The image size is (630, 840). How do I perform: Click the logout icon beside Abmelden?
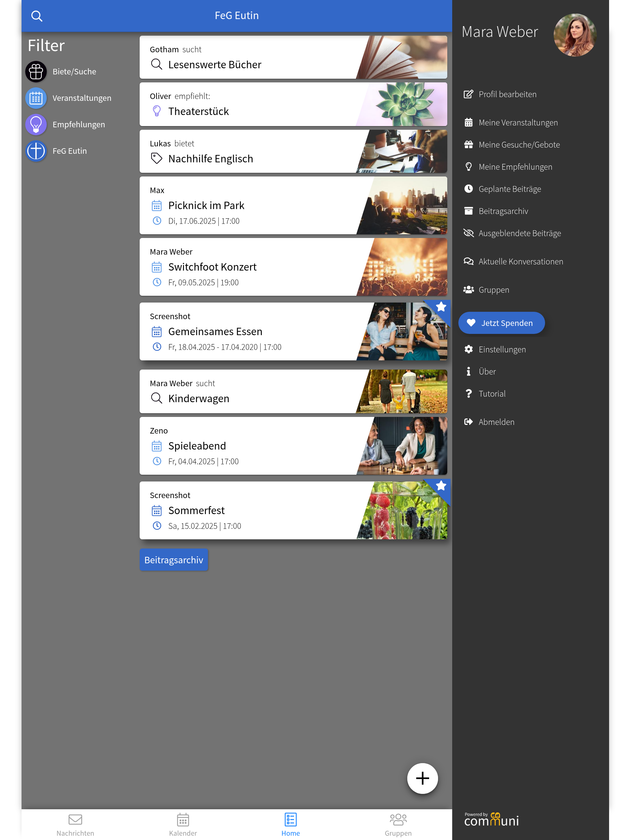pos(469,422)
